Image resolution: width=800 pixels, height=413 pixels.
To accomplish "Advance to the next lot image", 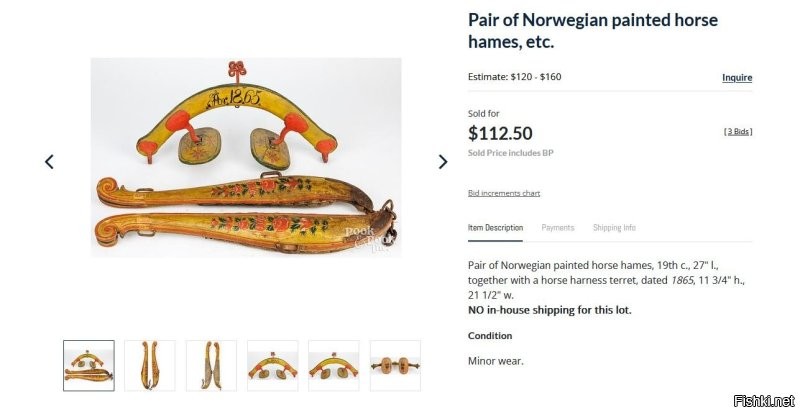I will 443,162.
